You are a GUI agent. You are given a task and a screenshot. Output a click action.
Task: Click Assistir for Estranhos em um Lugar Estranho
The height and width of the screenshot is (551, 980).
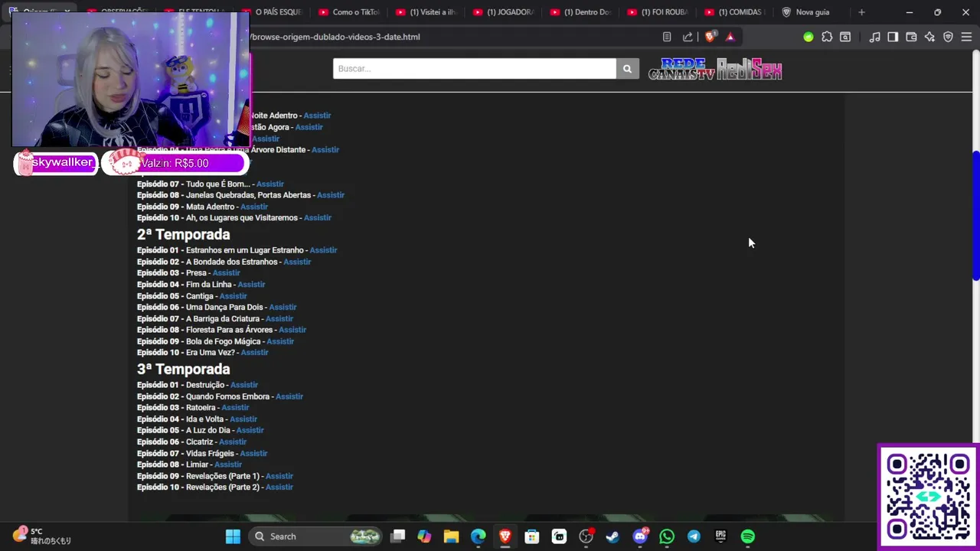(x=323, y=250)
